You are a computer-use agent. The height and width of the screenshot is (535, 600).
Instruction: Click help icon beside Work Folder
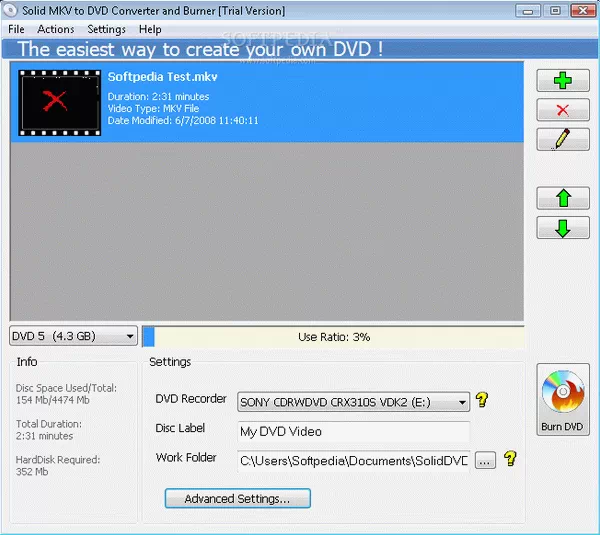pyautogui.click(x=510, y=459)
